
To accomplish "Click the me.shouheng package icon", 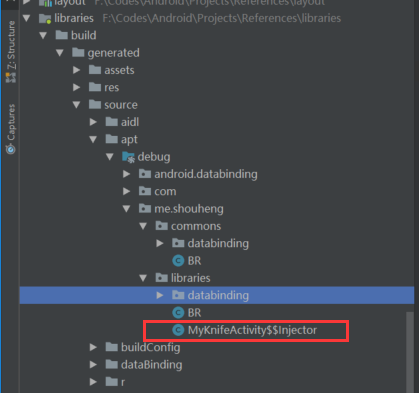I will coord(145,208).
